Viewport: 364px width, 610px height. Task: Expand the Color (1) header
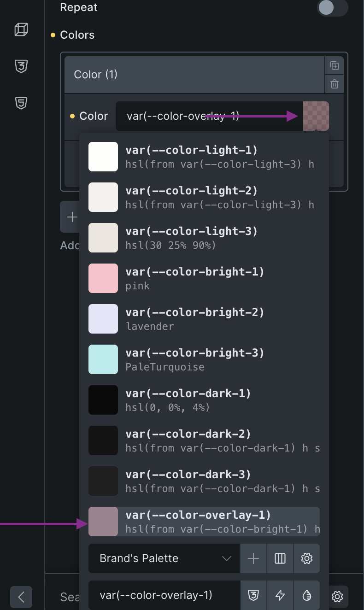[x=194, y=75]
